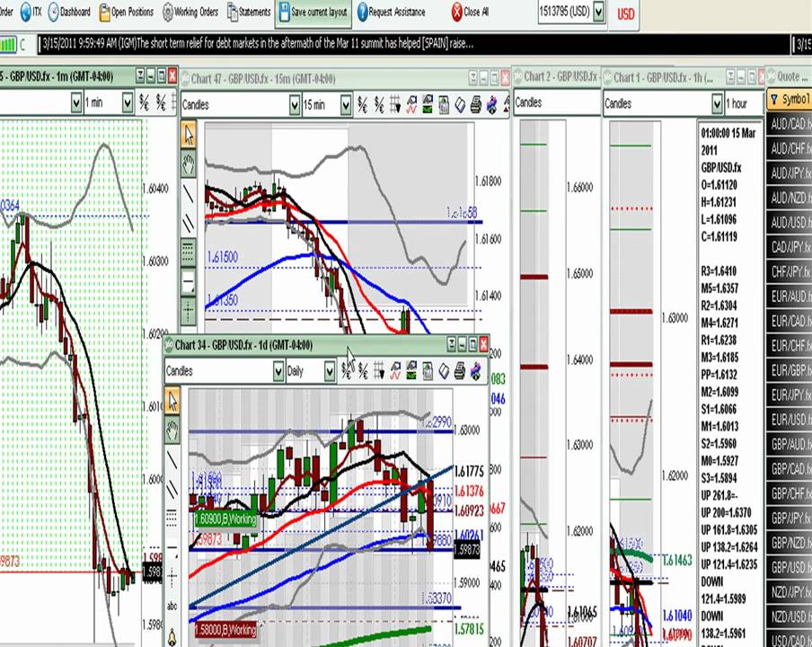Click Symbol column filter header

coord(789,100)
